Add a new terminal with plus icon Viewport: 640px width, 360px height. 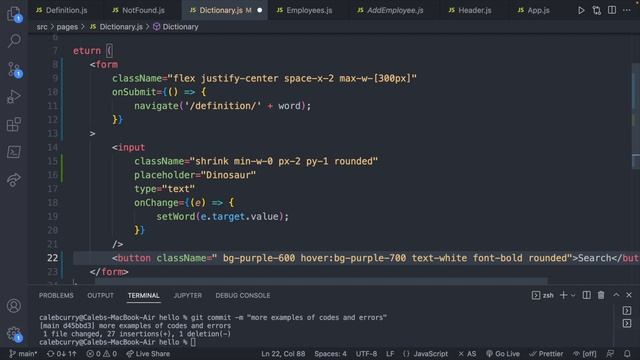[563, 295]
